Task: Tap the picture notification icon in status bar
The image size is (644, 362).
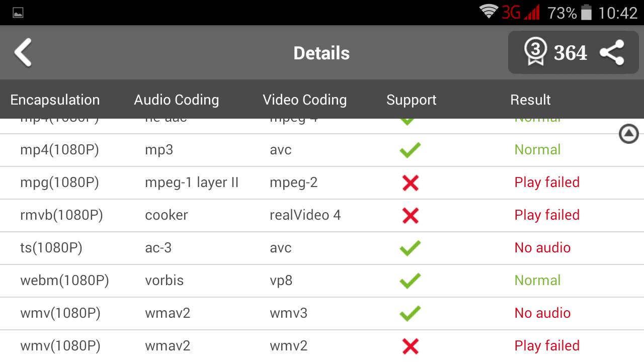Action: coord(18,13)
